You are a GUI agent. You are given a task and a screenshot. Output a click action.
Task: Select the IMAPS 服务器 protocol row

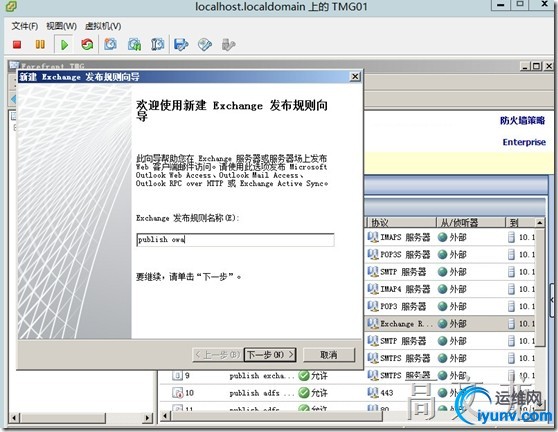pos(450,237)
